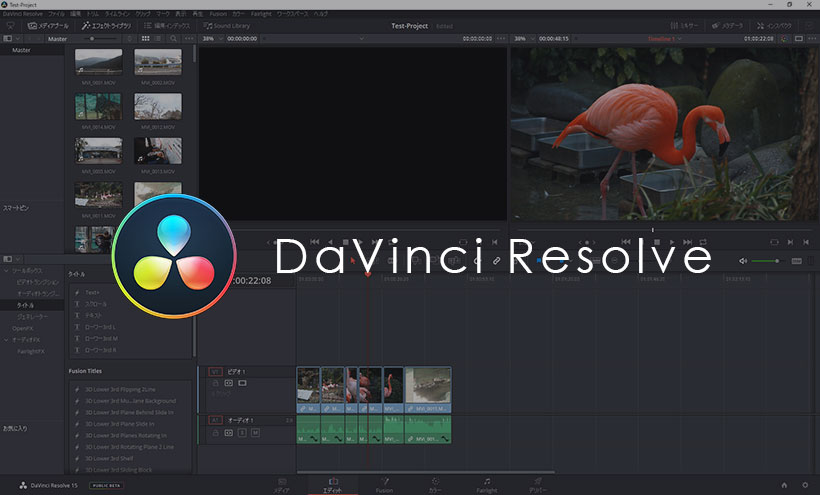Open the DaVinci Resolve menu
The height and width of the screenshot is (495, 820).
(23, 14)
